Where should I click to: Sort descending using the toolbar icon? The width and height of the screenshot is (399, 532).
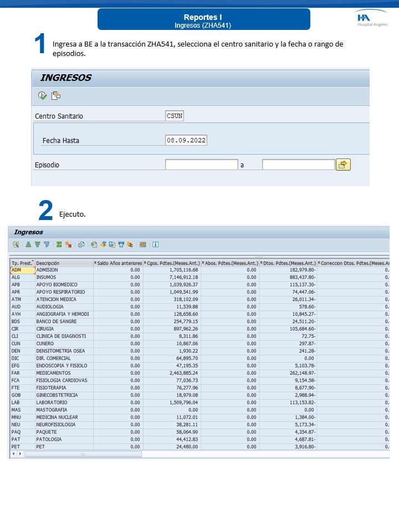tap(37, 244)
